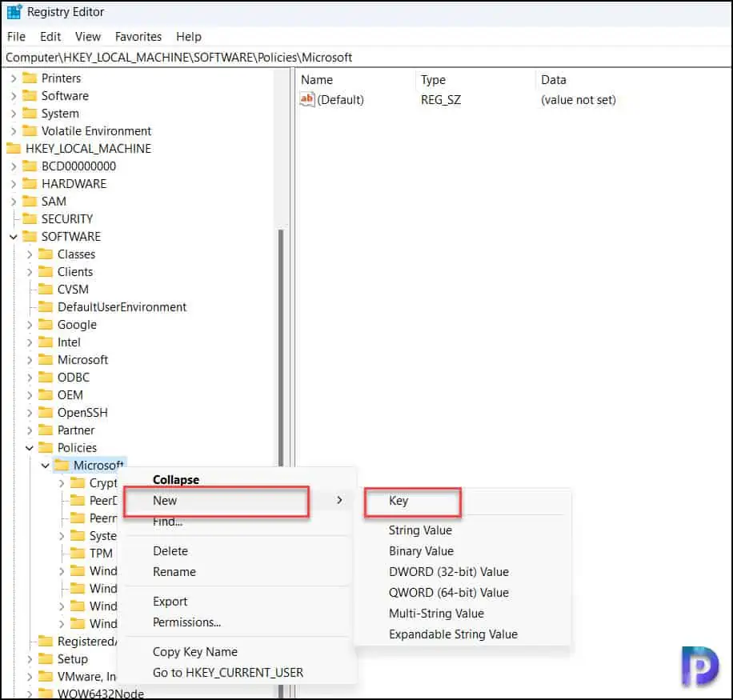This screenshot has height=700, width=733.
Task: Collapse the Policies key
Action: tap(30, 448)
